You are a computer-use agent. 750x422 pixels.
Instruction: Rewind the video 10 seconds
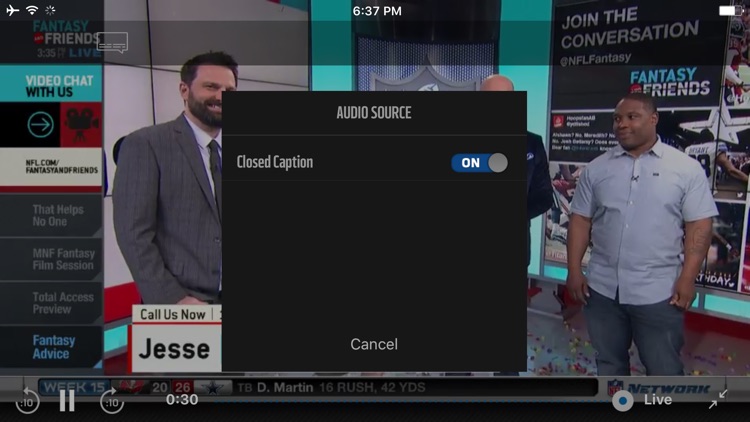[27, 400]
